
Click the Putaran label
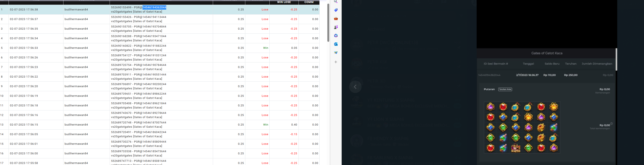point(489,89)
